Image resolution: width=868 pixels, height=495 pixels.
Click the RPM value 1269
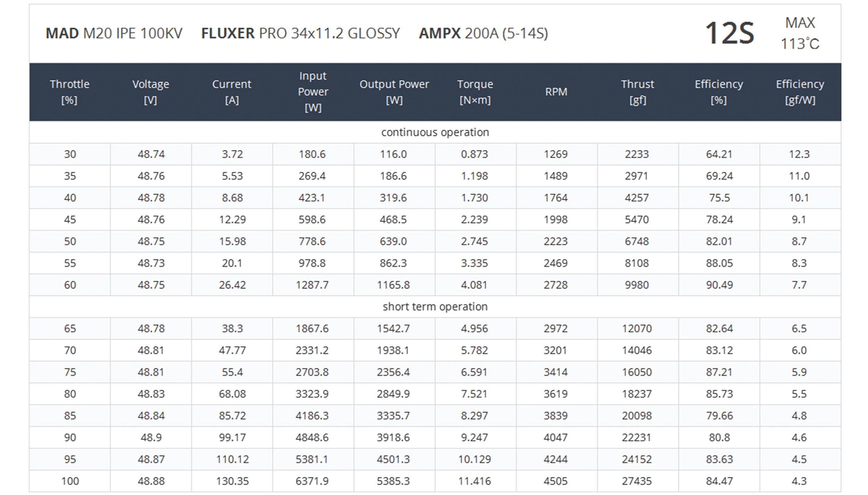click(x=556, y=154)
